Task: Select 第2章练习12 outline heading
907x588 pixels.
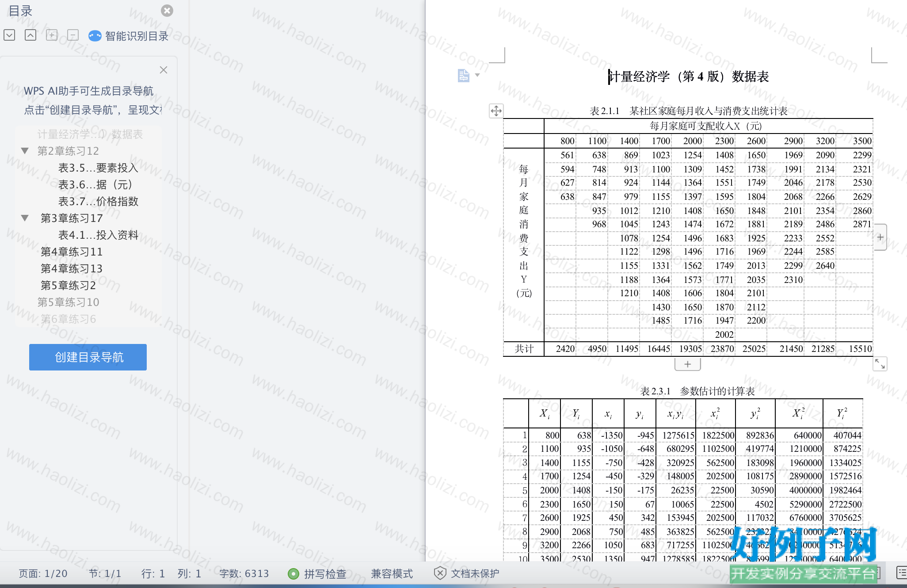Action: 68,151
